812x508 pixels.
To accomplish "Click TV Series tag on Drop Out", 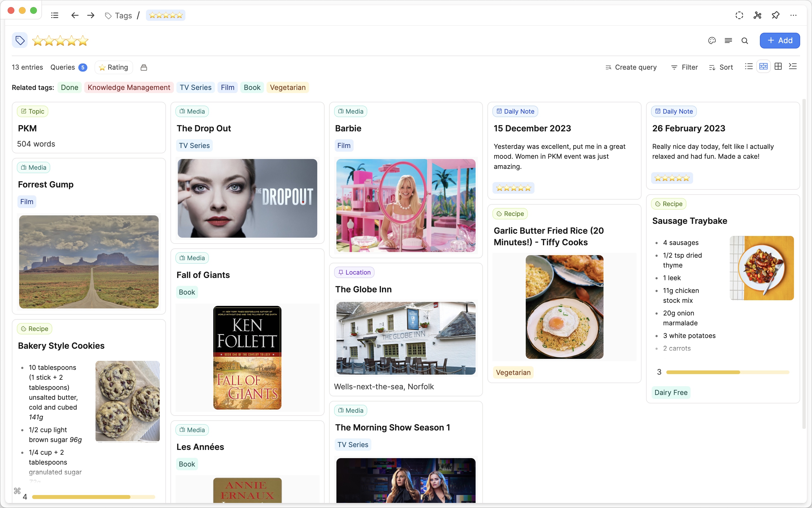I will tap(194, 145).
